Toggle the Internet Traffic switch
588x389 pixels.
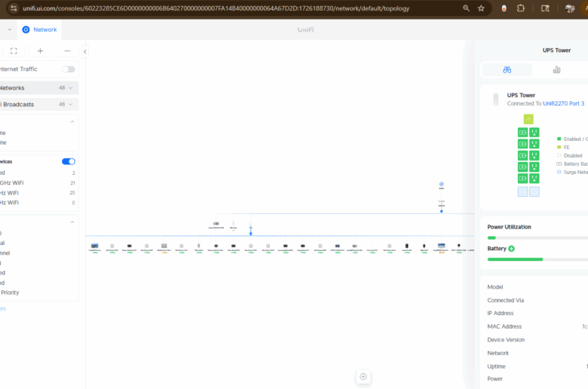tap(68, 69)
